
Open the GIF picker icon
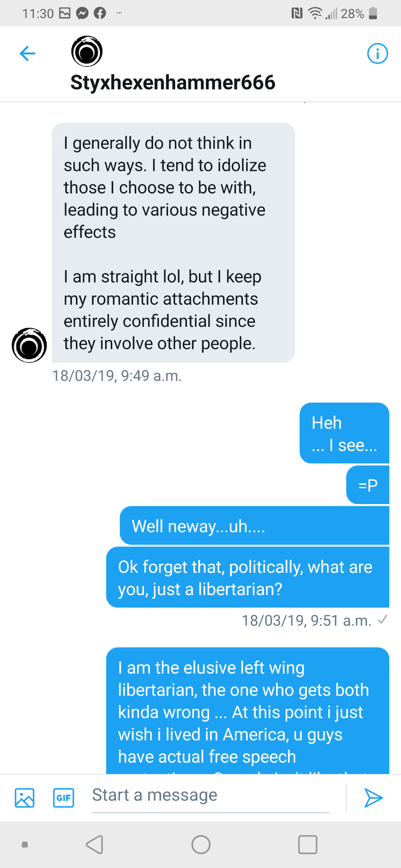pos(64,798)
